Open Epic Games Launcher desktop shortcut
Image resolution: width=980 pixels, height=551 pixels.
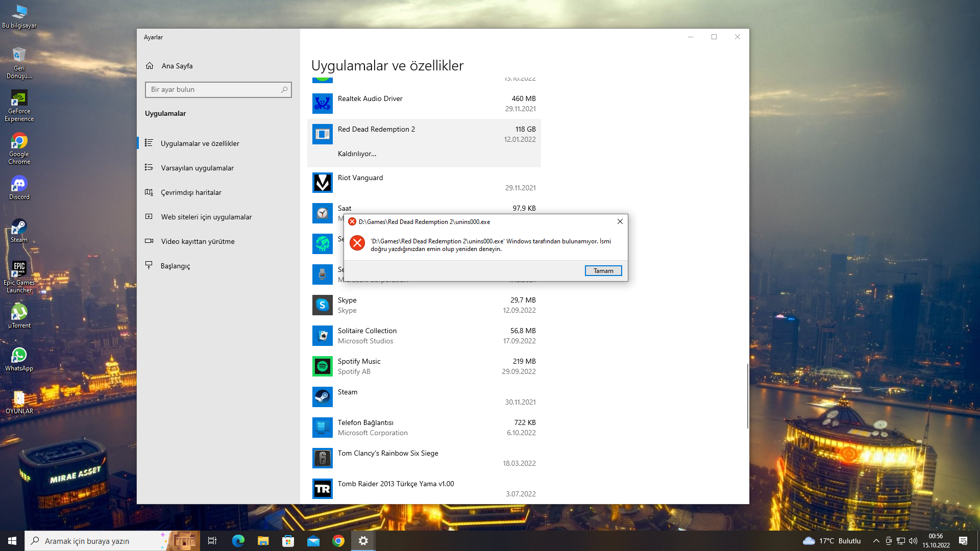19,277
